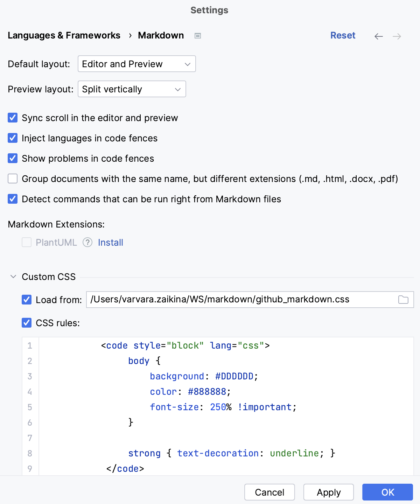Enable grouping documents with same name
The width and height of the screenshot is (420, 504).
point(13,178)
